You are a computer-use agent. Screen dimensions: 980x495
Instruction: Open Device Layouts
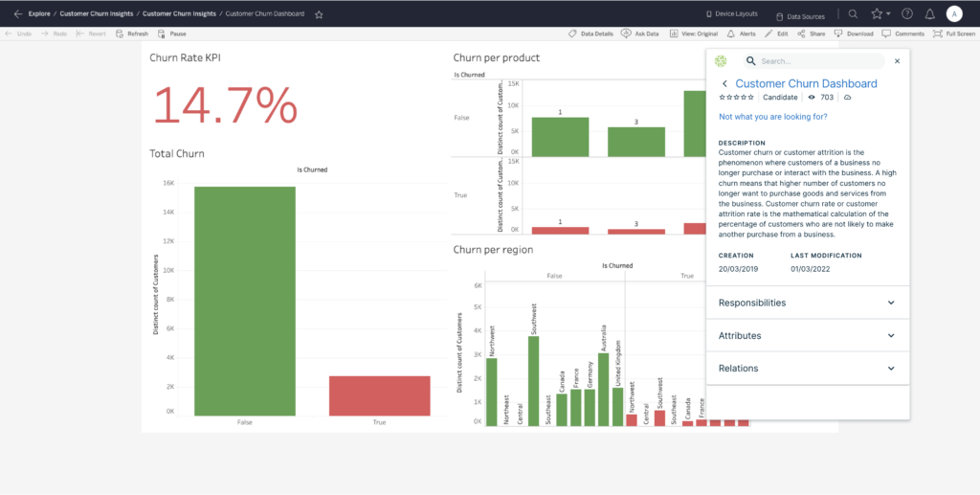coord(732,13)
